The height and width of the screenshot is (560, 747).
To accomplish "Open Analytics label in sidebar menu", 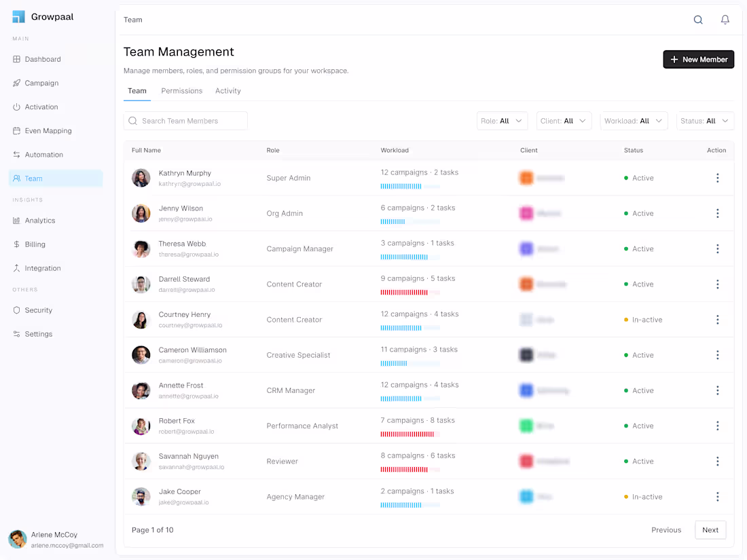I will pos(40,221).
